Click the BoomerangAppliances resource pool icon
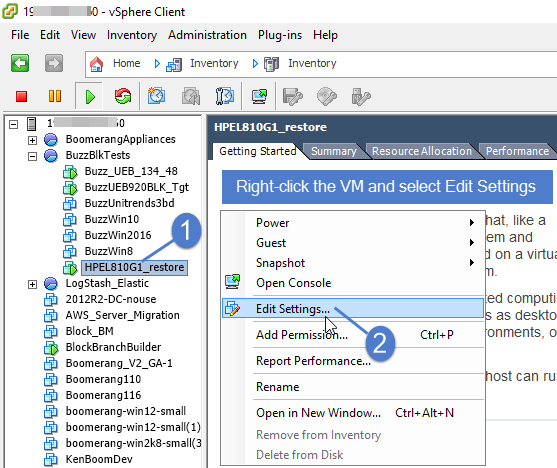 pos(51,140)
